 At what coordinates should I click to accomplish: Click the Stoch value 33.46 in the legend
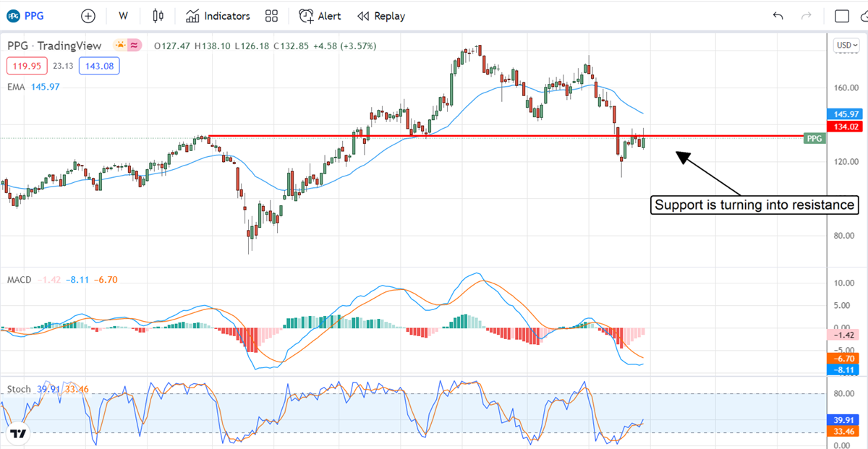click(76, 389)
